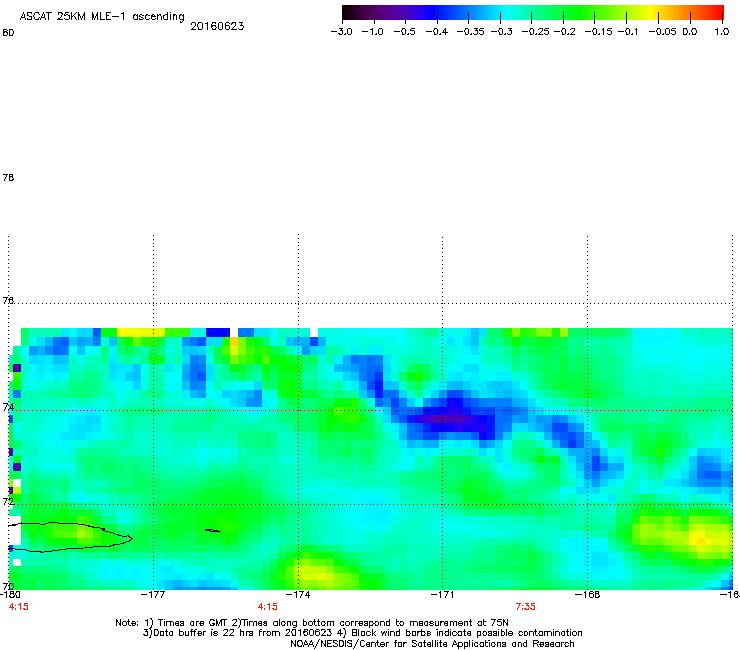Click the latitude label 74
This screenshot has height=650, width=740.
[x=8, y=407]
